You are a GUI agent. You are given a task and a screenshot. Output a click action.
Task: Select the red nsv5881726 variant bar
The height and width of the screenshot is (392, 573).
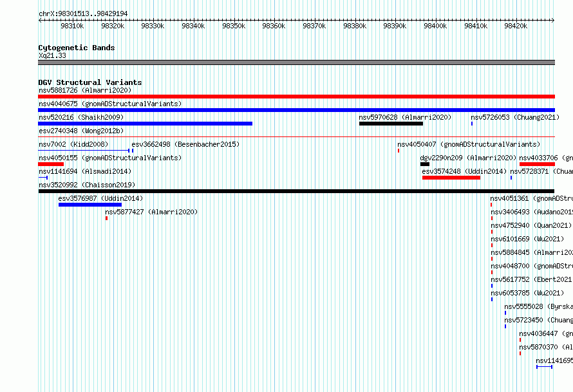[x=296, y=97]
